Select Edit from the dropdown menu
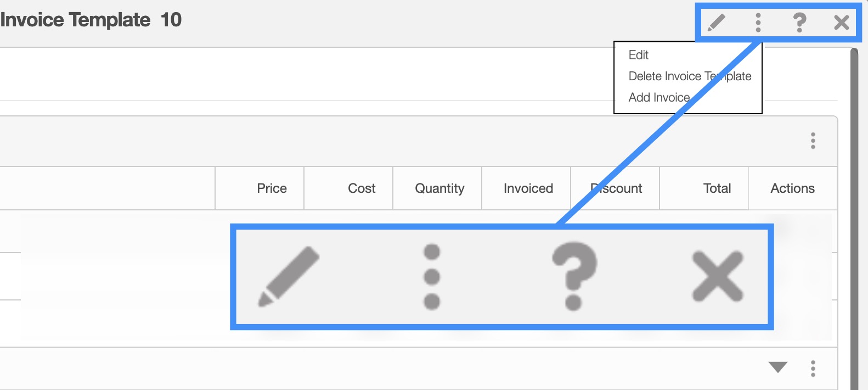Image resolution: width=868 pixels, height=390 pixels. click(x=639, y=55)
